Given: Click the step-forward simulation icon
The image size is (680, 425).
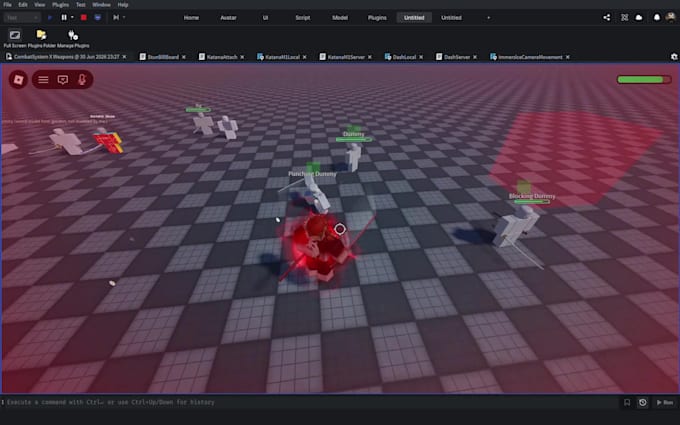Looking at the screenshot, I should pos(116,17).
